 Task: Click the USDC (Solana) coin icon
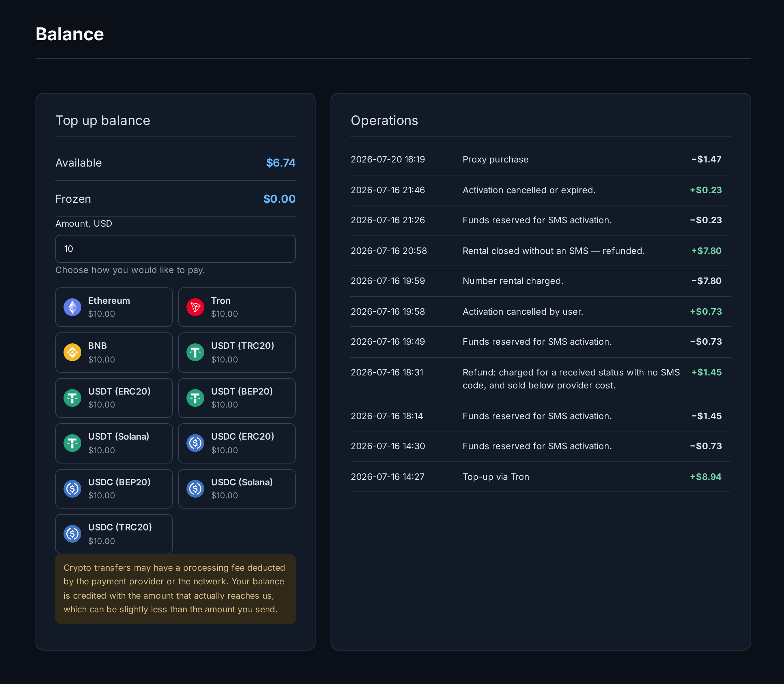[195, 489]
